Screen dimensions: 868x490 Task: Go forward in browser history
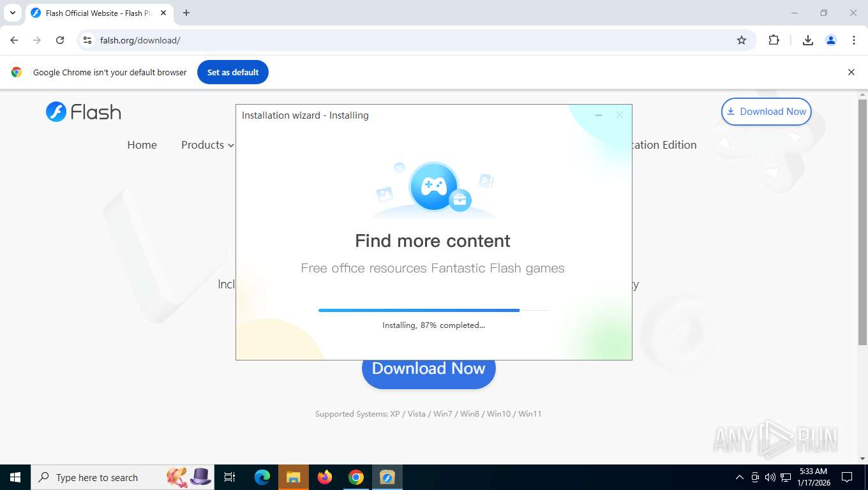(x=37, y=40)
